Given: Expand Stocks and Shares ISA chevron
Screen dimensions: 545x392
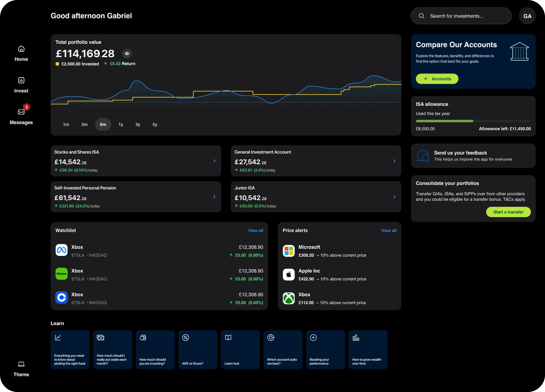Looking at the screenshot, I should [x=214, y=161].
